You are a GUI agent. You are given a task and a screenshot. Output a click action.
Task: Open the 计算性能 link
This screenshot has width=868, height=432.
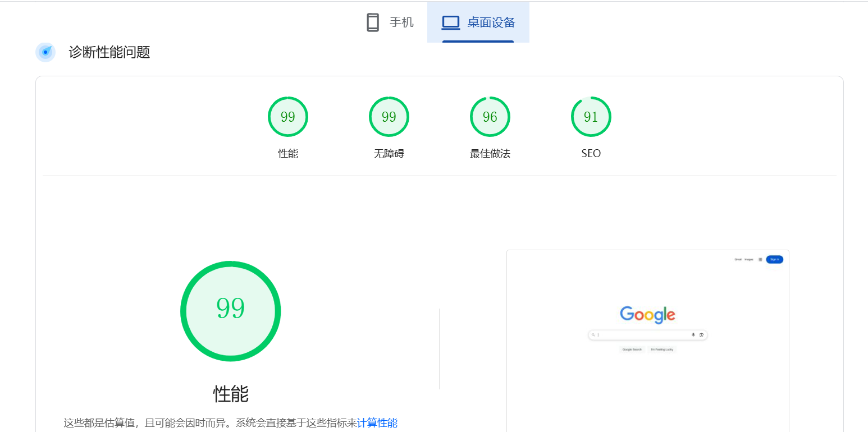[377, 423]
